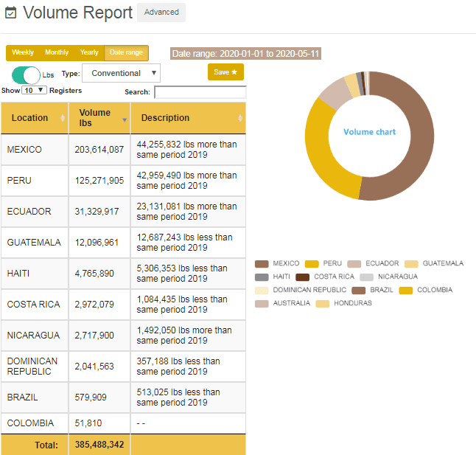Toggle MEXICO legend color swatch
The image size is (476, 455).
pyautogui.click(x=262, y=264)
